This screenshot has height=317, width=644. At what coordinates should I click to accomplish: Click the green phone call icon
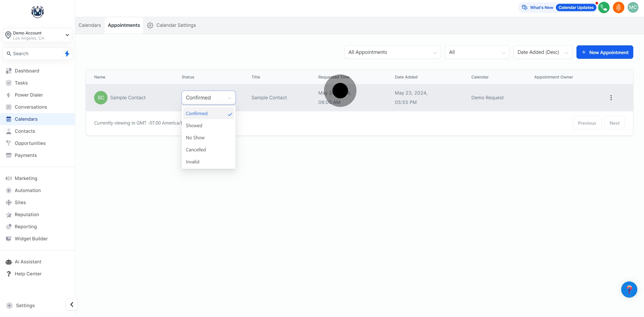point(604,8)
